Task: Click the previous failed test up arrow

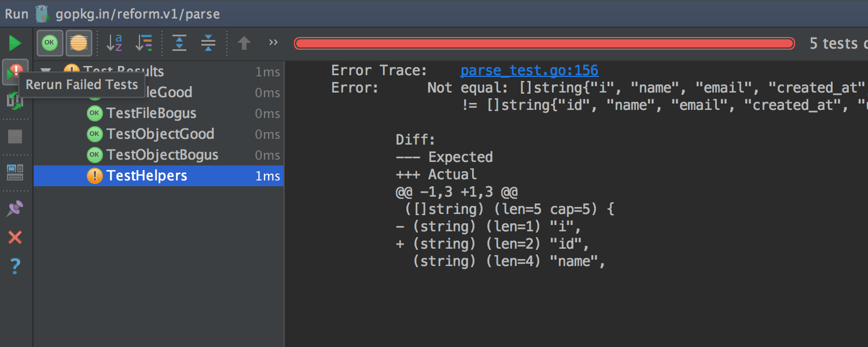Action: 244,43
